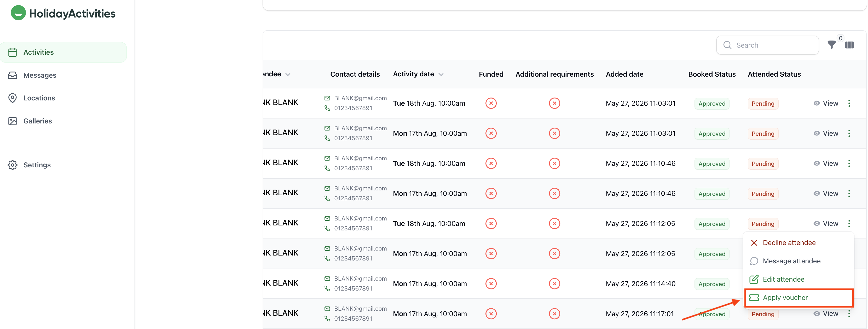Click the Attended Status column header
Viewport: 868px width, 329px height.
click(x=774, y=74)
